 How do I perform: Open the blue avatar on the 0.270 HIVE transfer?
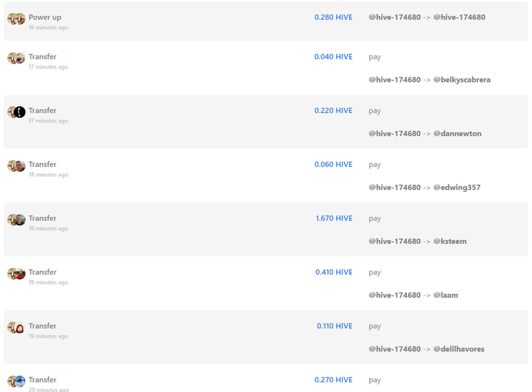[x=20, y=381]
